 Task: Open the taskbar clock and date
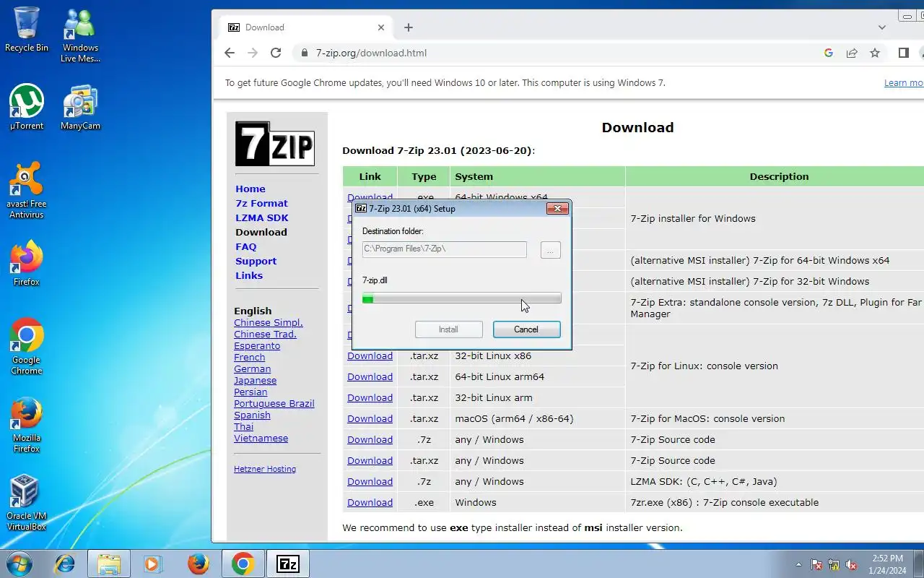(887, 564)
